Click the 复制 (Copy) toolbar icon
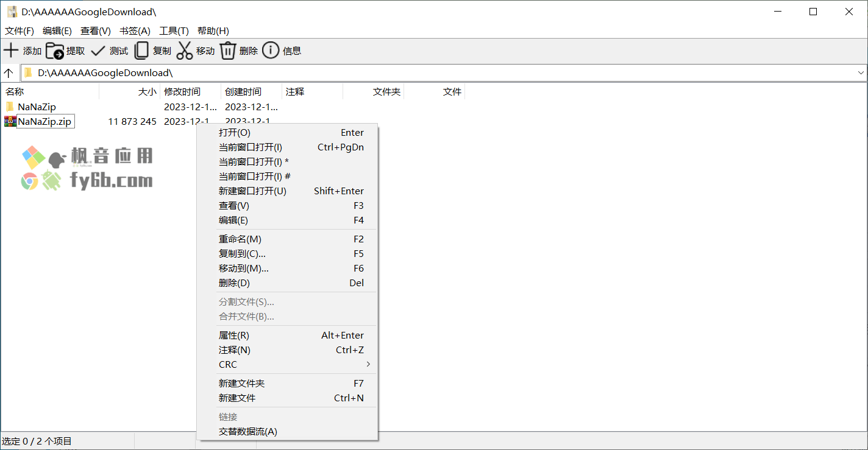This screenshot has height=450, width=868. 141,51
